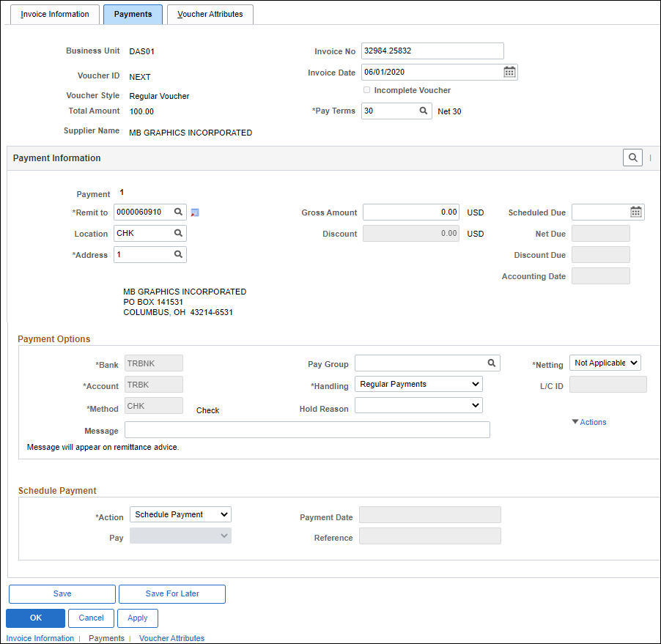Screen dimensions: 661x644
Task: Click the Payment Information section header
Action: (57, 158)
